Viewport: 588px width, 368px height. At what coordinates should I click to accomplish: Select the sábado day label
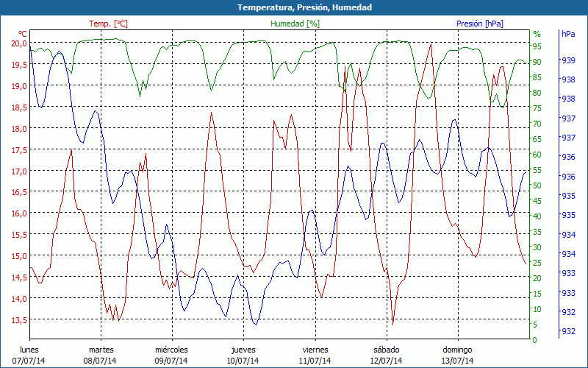[x=386, y=350]
